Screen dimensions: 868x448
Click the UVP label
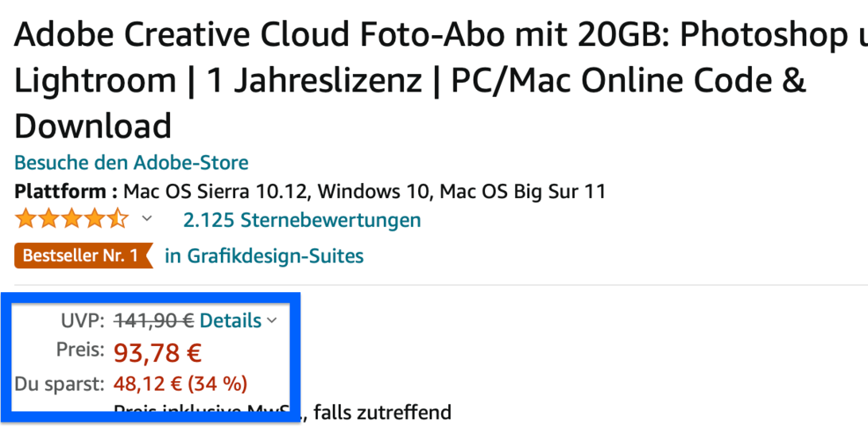pyautogui.click(x=83, y=321)
